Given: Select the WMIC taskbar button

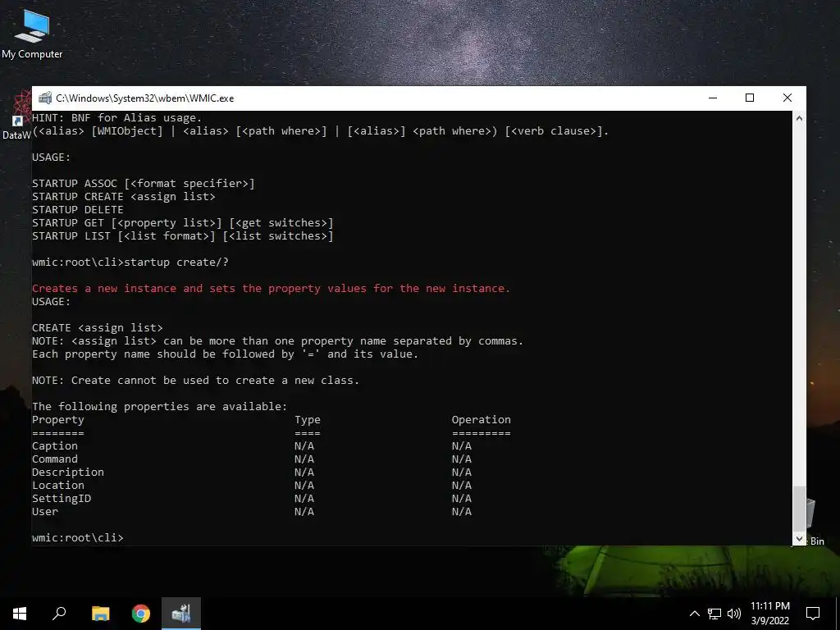Looking at the screenshot, I should tap(181, 614).
